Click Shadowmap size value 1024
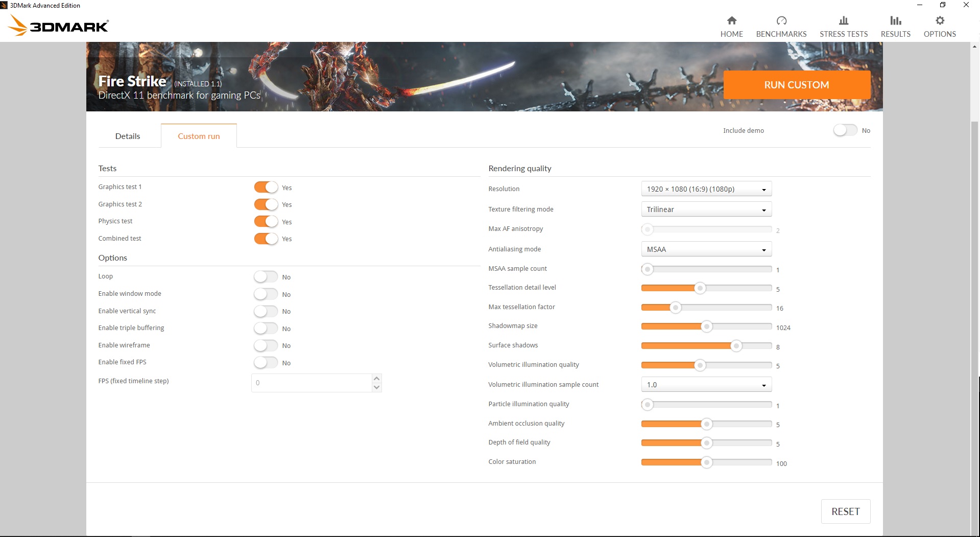 (783, 328)
